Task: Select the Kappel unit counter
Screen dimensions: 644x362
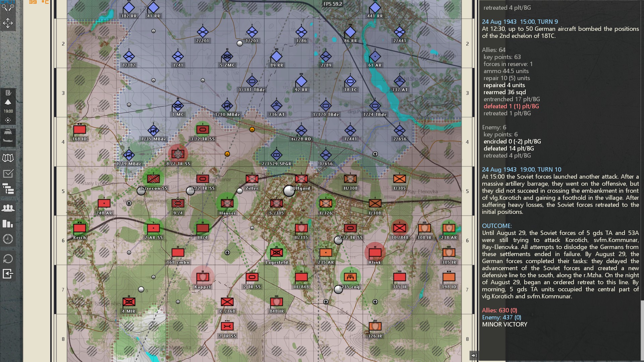Action: pos(203,277)
